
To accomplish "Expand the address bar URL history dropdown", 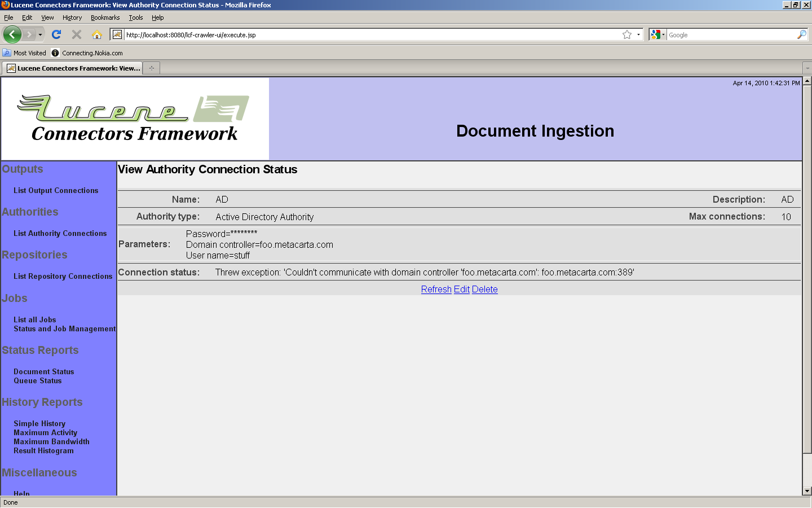I will pyautogui.click(x=638, y=34).
